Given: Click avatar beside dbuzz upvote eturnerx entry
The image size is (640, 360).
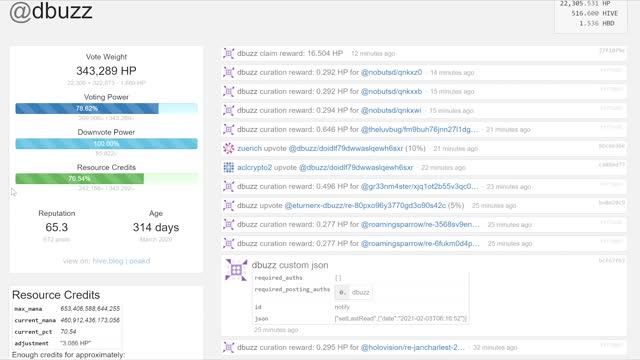Looking at the screenshot, I should pos(229,205).
